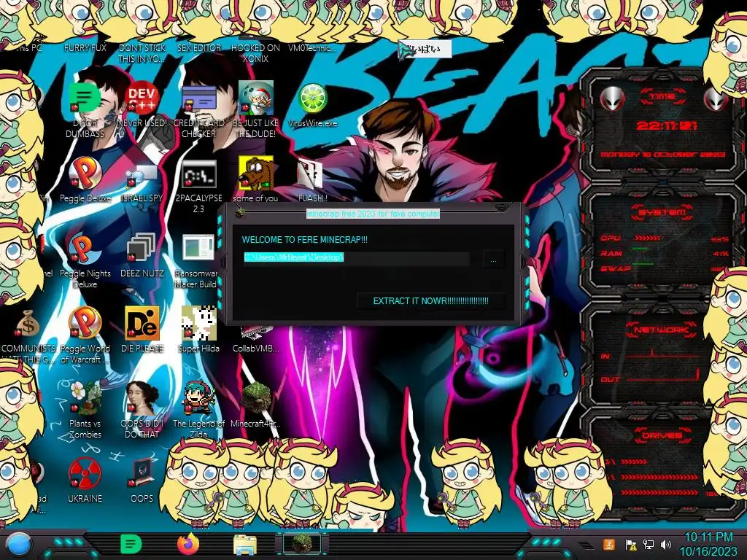Click the 'FURRY FUX' desktop label
747x560 pixels.
(85, 48)
